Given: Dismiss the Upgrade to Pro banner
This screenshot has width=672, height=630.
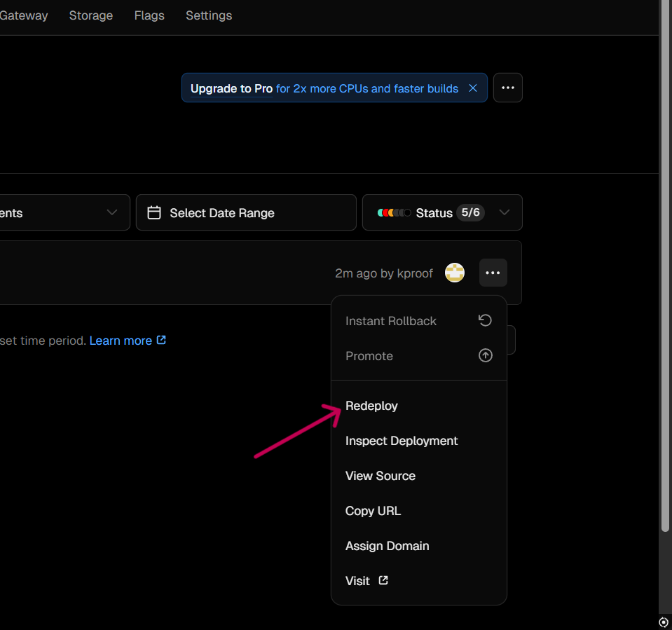Looking at the screenshot, I should pos(473,88).
